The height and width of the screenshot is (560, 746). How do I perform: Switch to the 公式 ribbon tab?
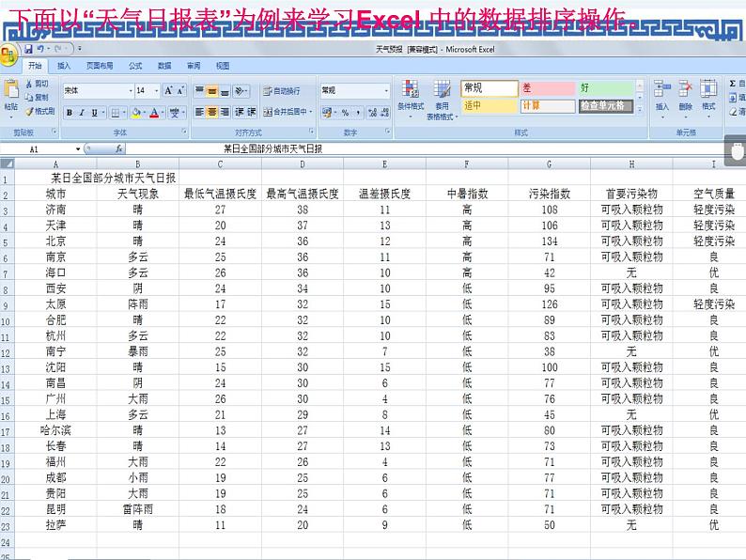[135, 66]
